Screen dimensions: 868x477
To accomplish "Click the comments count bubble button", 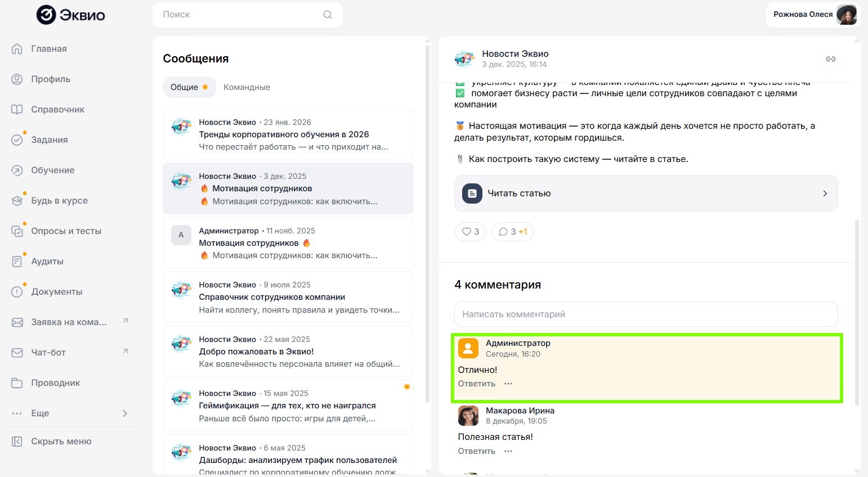I will pyautogui.click(x=513, y=232).
